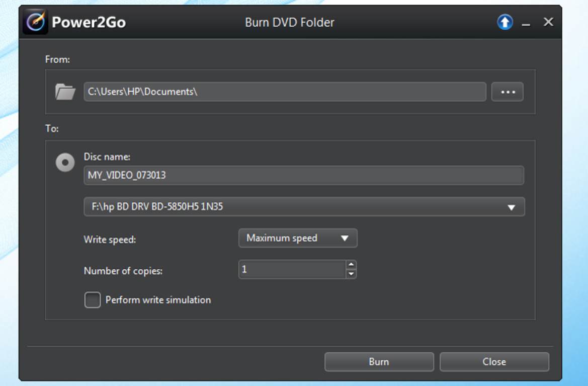Enable Perform write simulation checkbox
This screenshot has height=386, width=588.
pyautogui.click(x=93, y=300)
